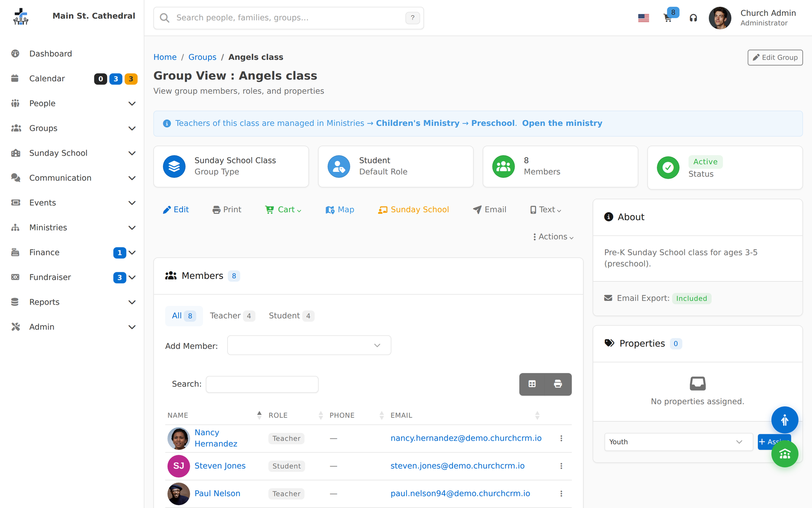Open Steven Jones profile link

220,466
